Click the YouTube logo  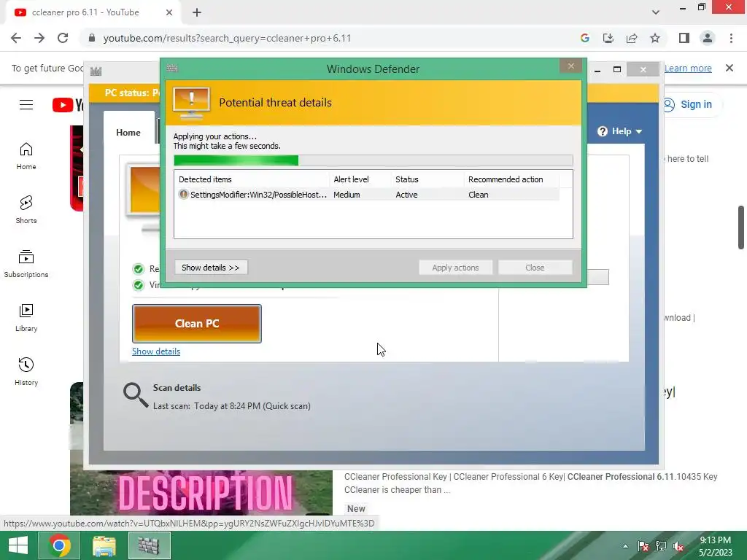tap(68, 105)
